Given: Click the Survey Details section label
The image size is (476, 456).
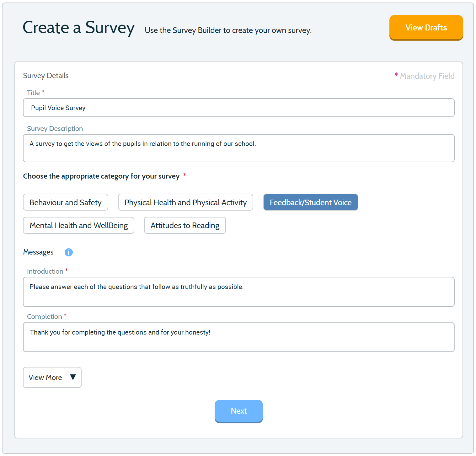Looking at the screenshot, I should [46, 76].
